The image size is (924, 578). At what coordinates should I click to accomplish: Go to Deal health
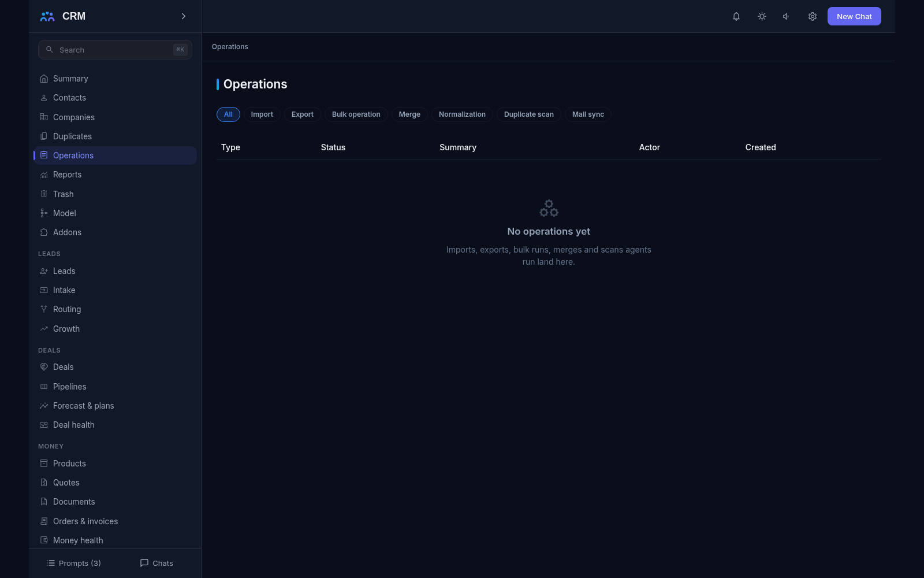[x=115, y=425]
